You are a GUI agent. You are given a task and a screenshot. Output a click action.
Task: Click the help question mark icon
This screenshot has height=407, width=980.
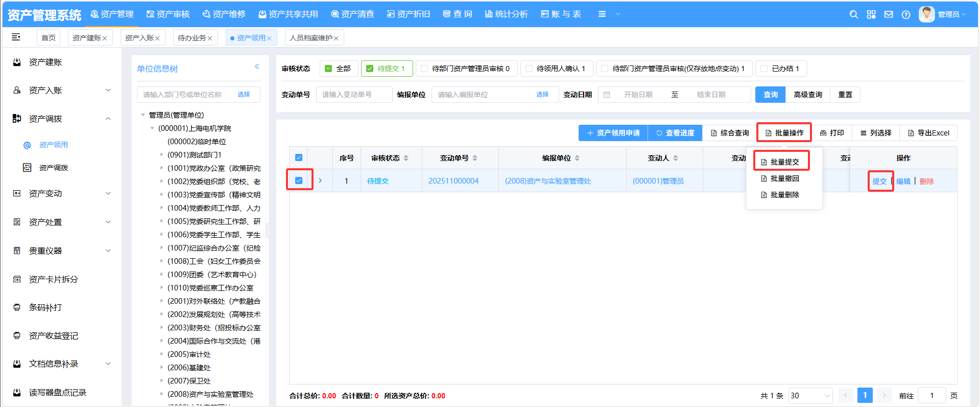906,14
